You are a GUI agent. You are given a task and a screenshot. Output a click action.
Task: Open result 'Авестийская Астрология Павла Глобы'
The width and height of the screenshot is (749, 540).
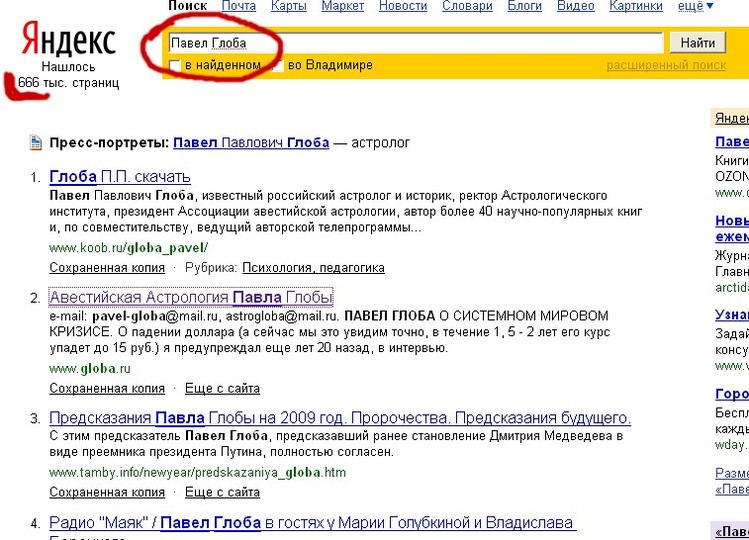click(x=191, y=297)
